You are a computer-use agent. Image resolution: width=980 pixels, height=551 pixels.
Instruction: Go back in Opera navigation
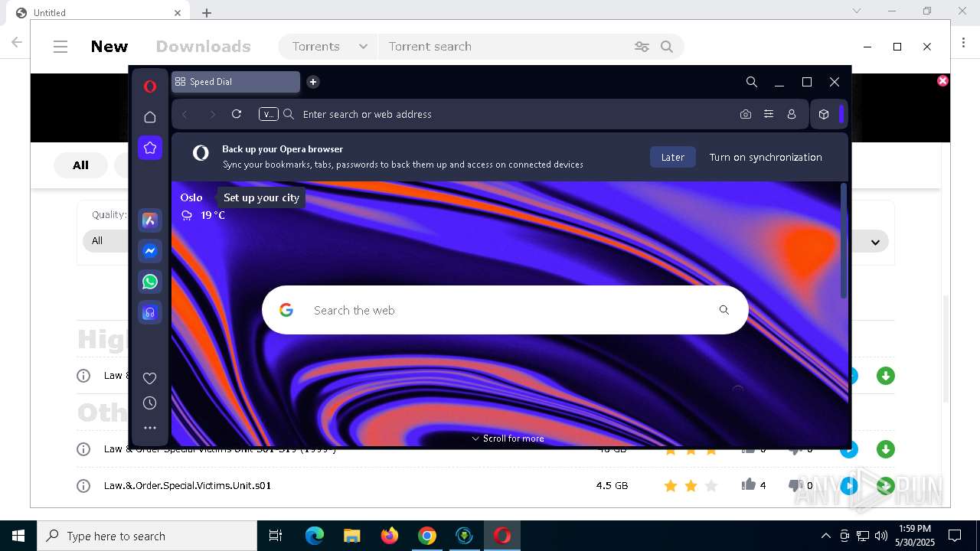pyautogui.click(x=185, y=114)
